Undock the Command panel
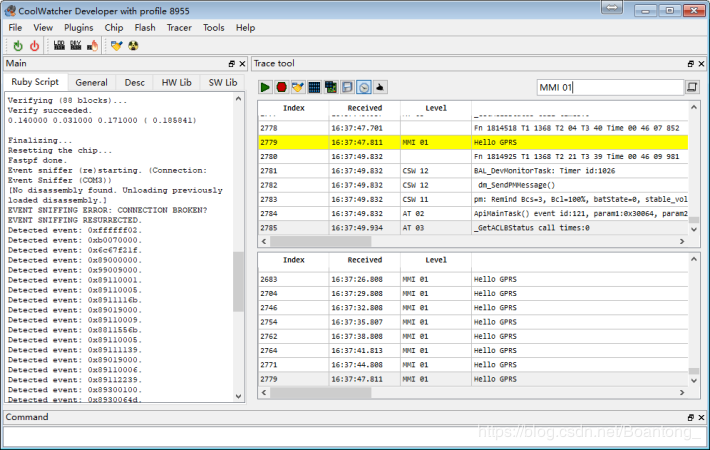This screenshot has height=450, width=710. point(691,417)
